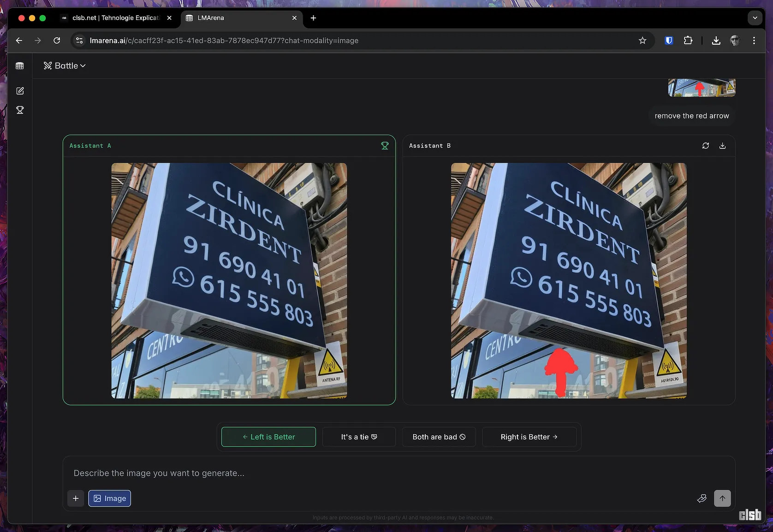The image size is (773, 532).
Task: Regenerate Assistant B response
Action: pyautogui.click(x=705, y=146)
